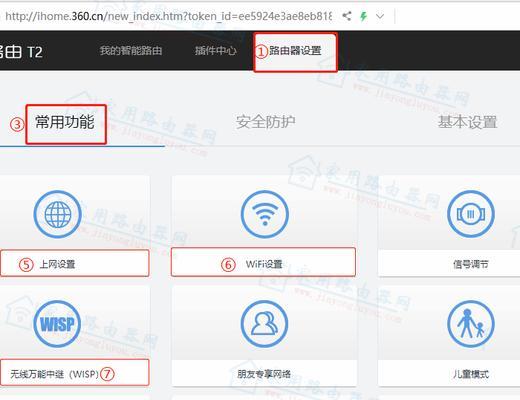Open the WISP wireless relay icon
This screenshot has width=520, height=400.
point(58,324)
